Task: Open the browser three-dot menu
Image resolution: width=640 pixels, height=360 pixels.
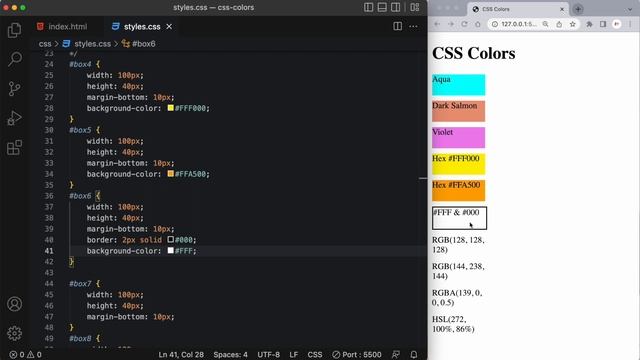Action: [631, 24]
